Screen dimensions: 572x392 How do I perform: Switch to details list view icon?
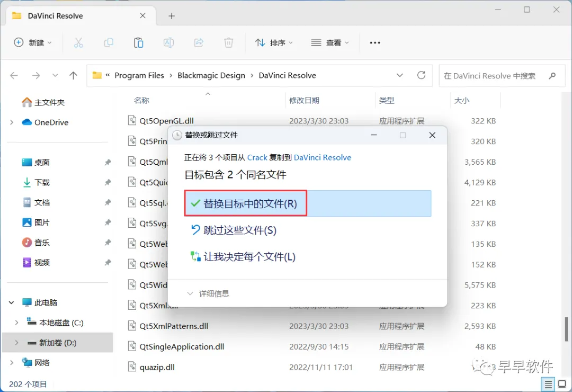click(548, 384)
